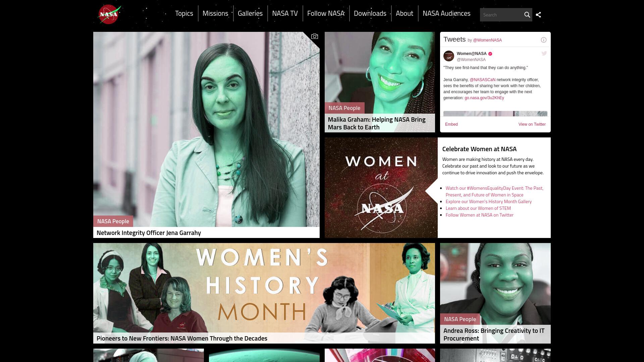Image resolution: width=644 pixels, height=362 pixels.
Task: Click camera icon on Jena Garrahy image
Action: tap(314, 37)
